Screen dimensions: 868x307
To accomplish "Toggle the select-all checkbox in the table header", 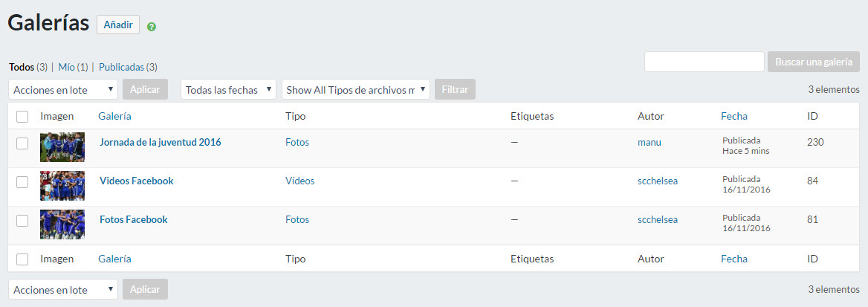I will [x=22, y=116].
